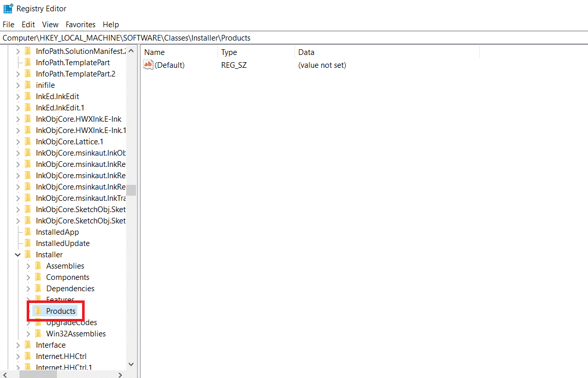Image resolution: width=588 pixels, height=378 pixels.
Task: Expand the Assemblies key
Action: click(28, 266)
